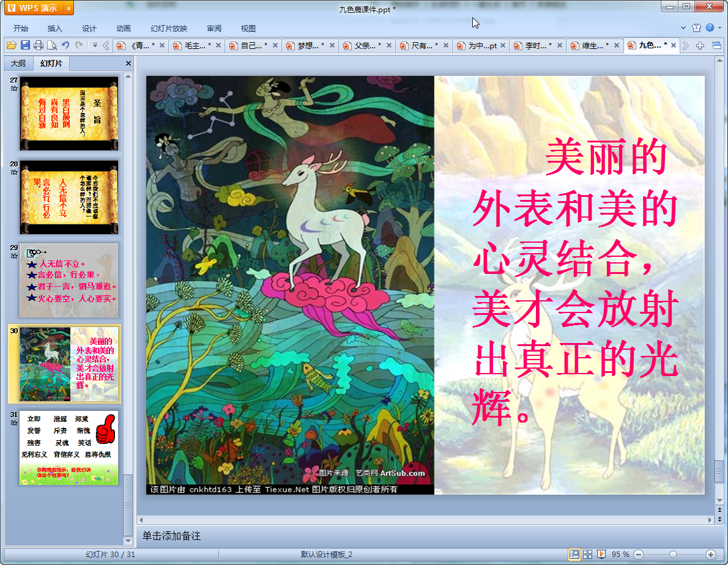Image resolution: width=728 pixels, height=565 pixels.
Task: Adjust the zoom slider handle
Action: [673, 555]
